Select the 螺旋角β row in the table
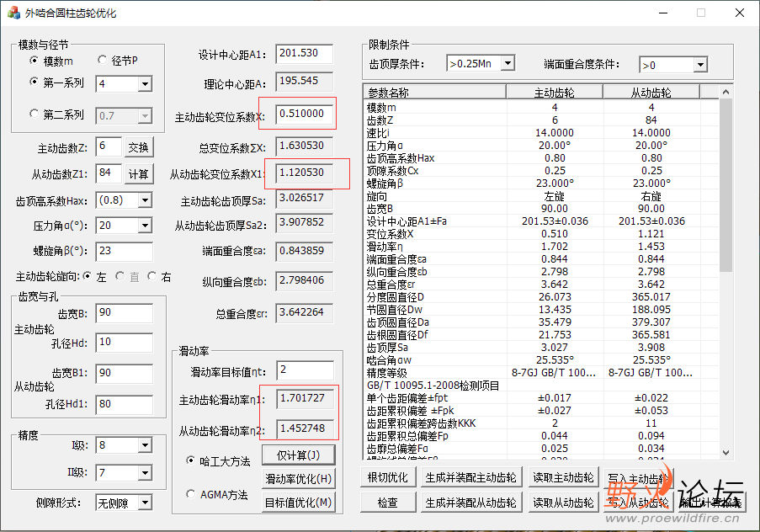760x532 pixels. click(x=541, y=184)
